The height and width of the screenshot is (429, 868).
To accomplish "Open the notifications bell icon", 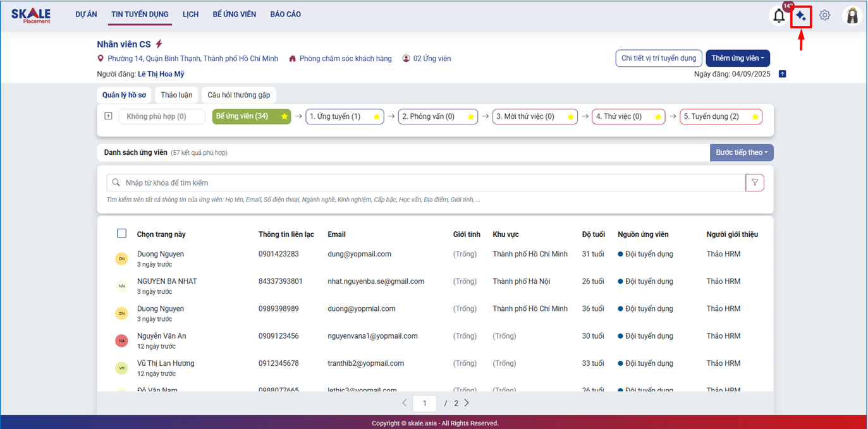I will 779,16.
